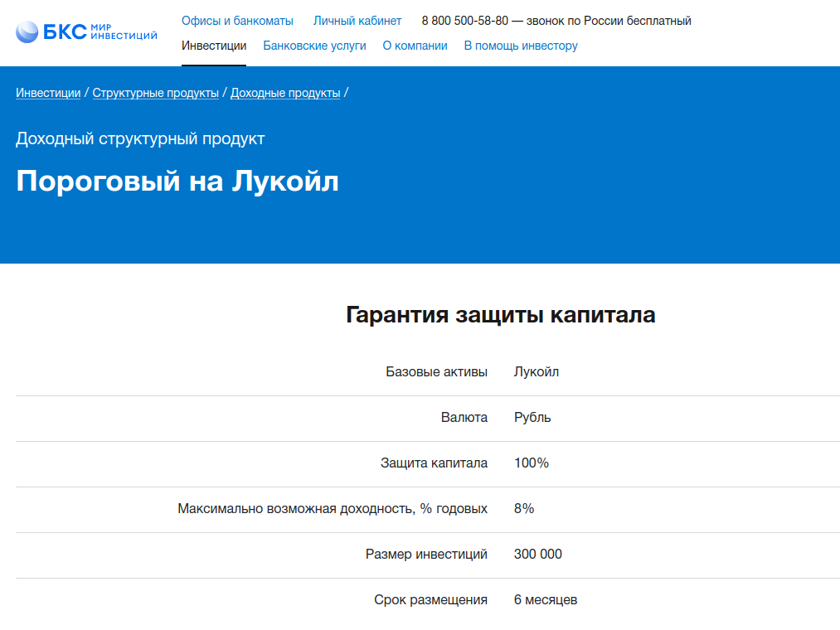Click the Инвестиции breadcrumb link
The width and height of the screenshot is (840, 630).
click(48, 93)
